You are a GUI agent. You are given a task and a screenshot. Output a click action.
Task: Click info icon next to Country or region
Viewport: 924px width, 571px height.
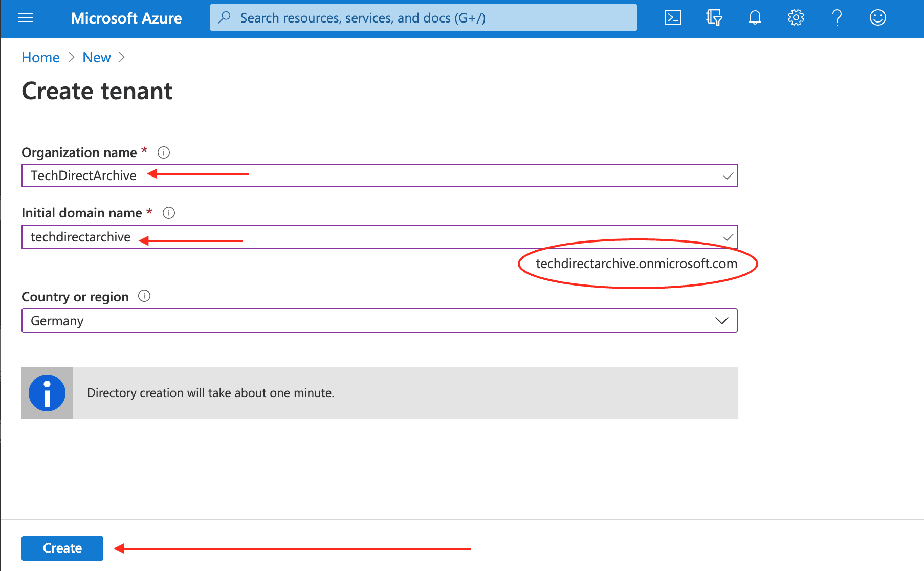click(x=144, y=296)
